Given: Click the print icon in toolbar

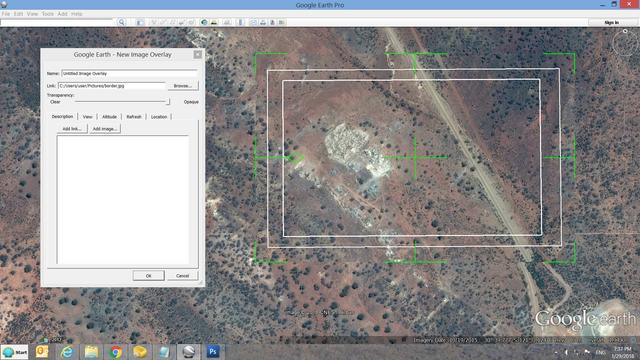Looking at the screenshot, I should pyautogui.click(x=263, y=22).
